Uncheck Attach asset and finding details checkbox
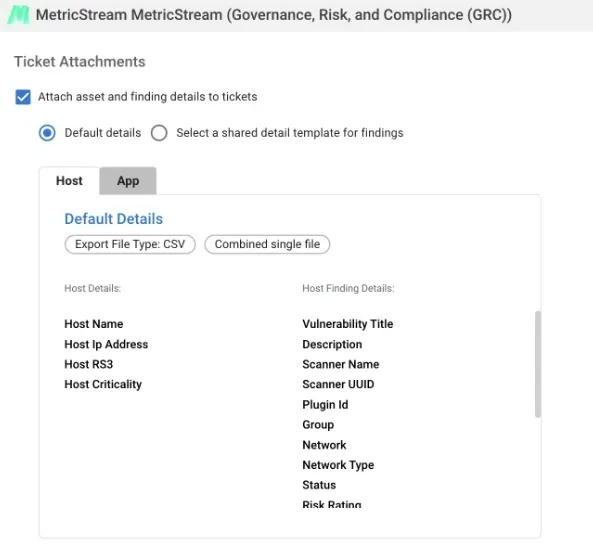Screen dimensions: 593x551 (x=23, y=97)
